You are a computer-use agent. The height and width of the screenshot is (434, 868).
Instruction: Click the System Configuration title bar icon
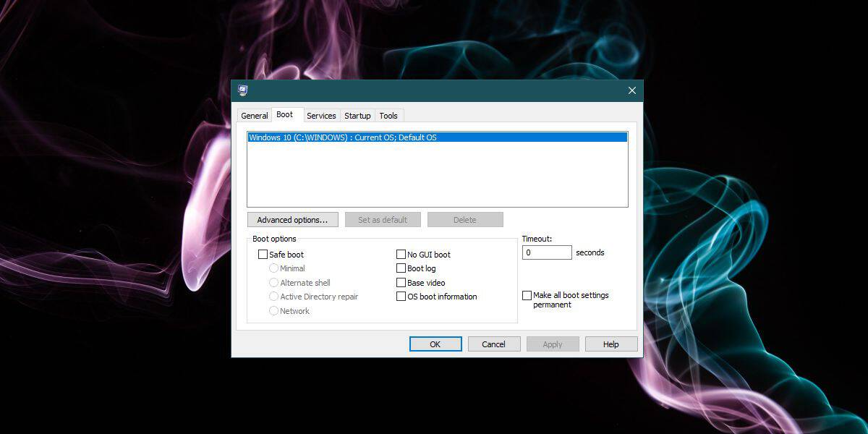pos(243,90)
